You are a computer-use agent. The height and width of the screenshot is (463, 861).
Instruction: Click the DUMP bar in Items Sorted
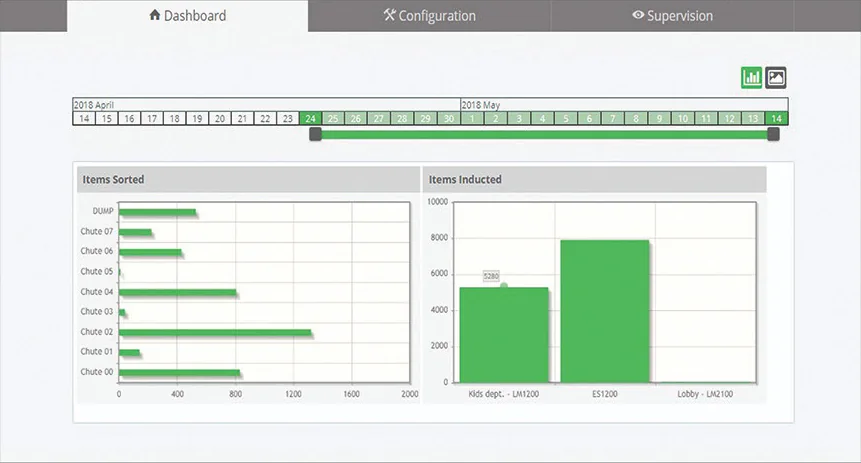tap(157, 212)
